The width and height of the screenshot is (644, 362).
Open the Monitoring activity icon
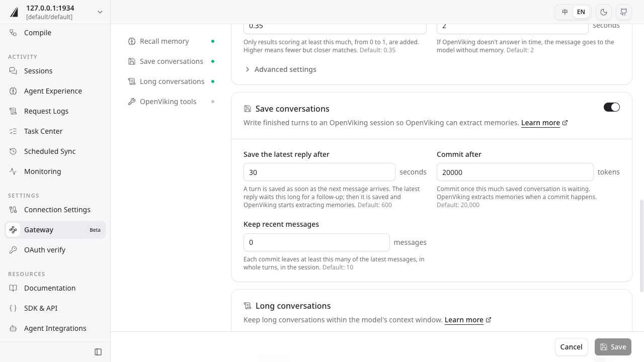13,171
